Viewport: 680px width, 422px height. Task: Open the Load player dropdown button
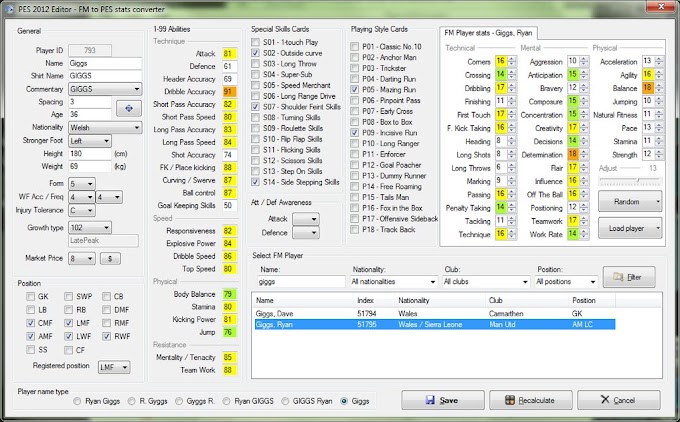(630, 228)
